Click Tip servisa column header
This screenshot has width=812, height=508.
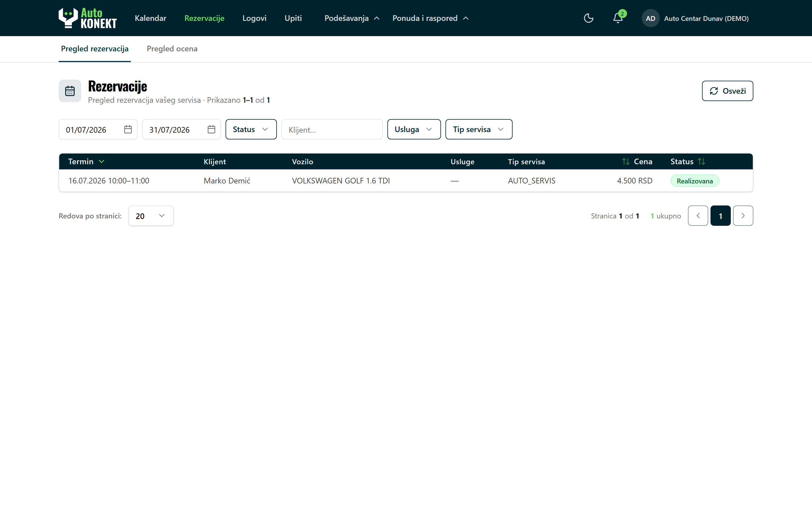[x=526, y=162]
